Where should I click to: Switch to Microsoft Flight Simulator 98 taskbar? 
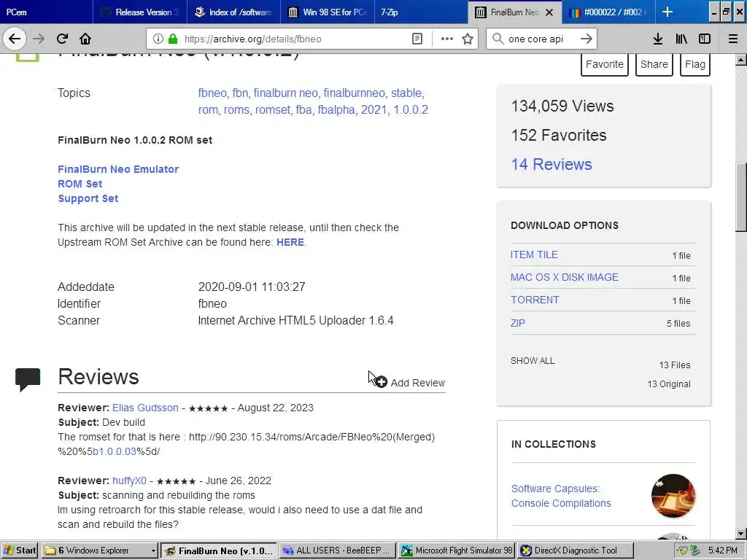pos(457,551)
